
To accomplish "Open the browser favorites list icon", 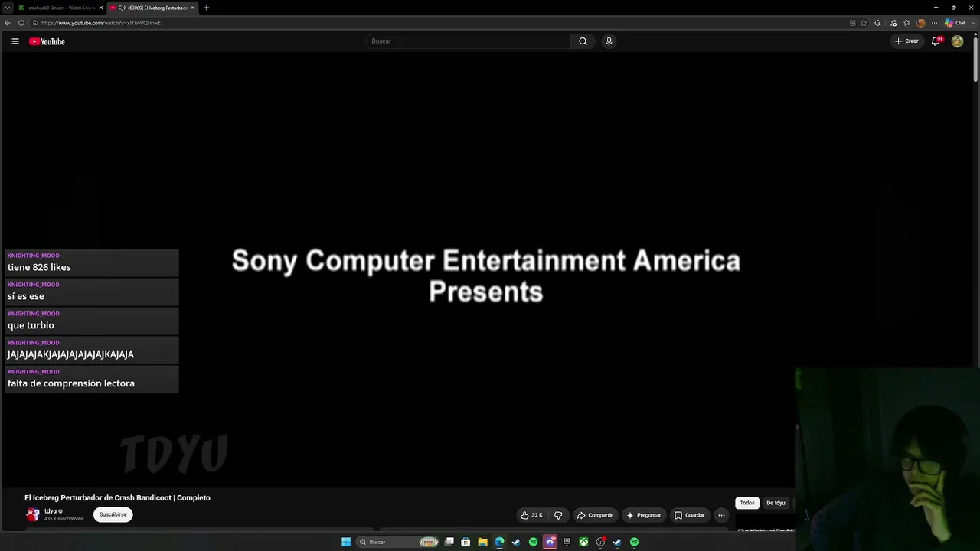I will 906,23.
